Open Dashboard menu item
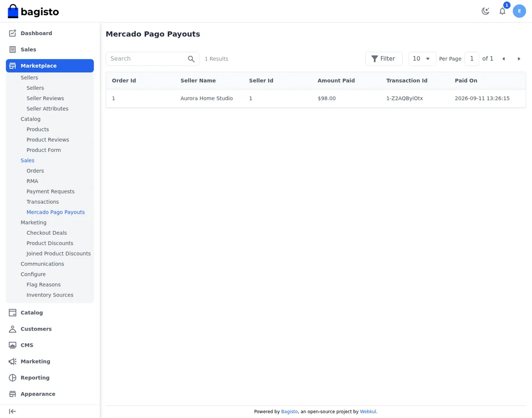532x418 pixels. coord(50,33)
